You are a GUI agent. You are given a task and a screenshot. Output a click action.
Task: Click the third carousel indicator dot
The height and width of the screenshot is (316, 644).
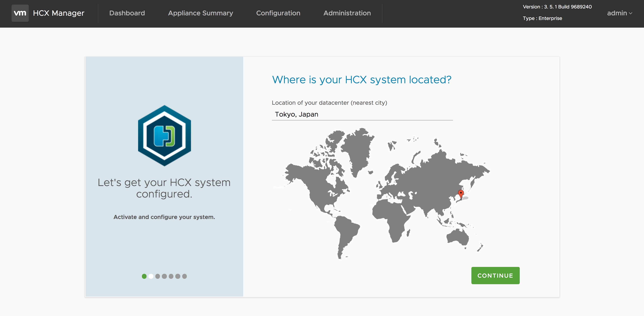[158, 276]
